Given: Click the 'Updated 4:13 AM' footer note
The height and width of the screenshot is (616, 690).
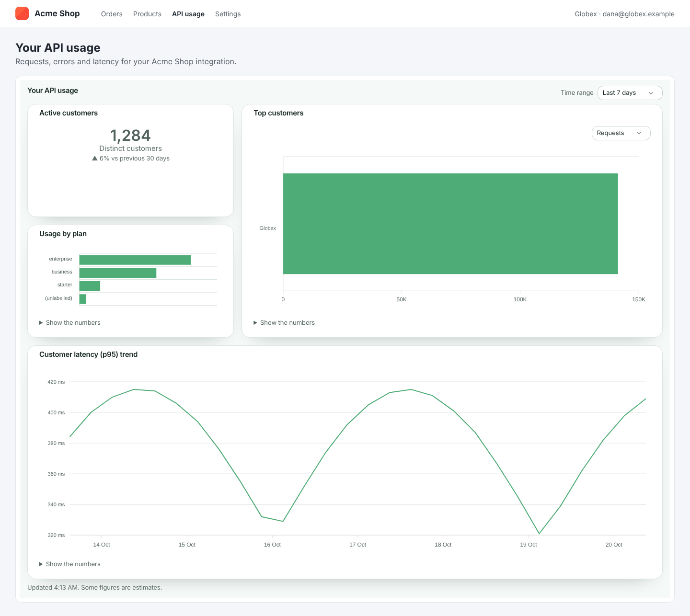Looking at the screenshot, I should tap(95, 588).
